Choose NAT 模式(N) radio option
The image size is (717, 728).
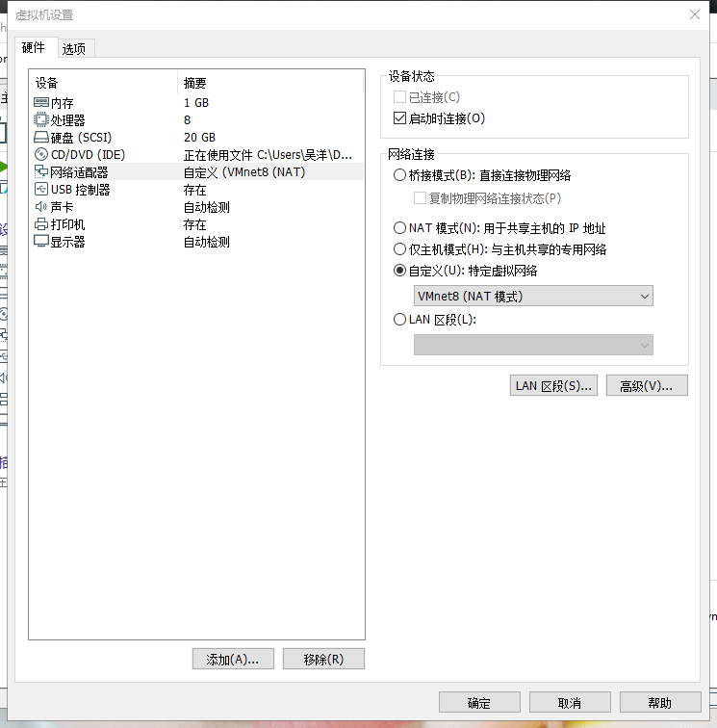(399, 228)
